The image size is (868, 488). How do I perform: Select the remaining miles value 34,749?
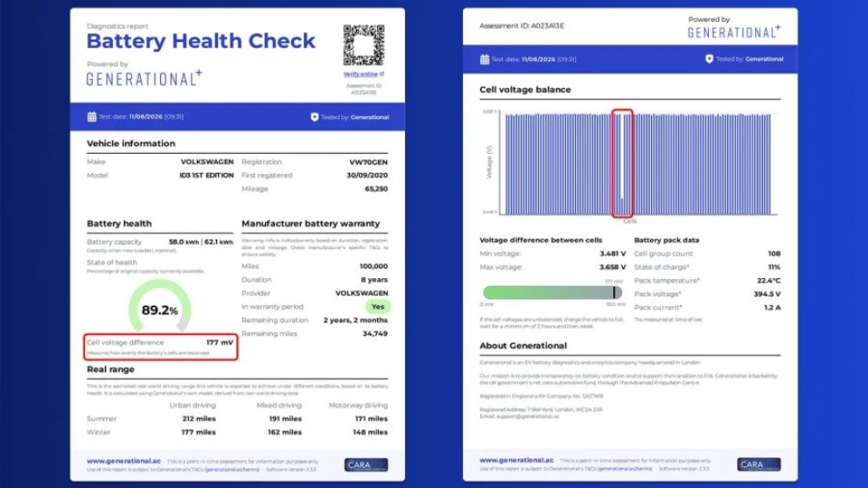tap(375, 333)
